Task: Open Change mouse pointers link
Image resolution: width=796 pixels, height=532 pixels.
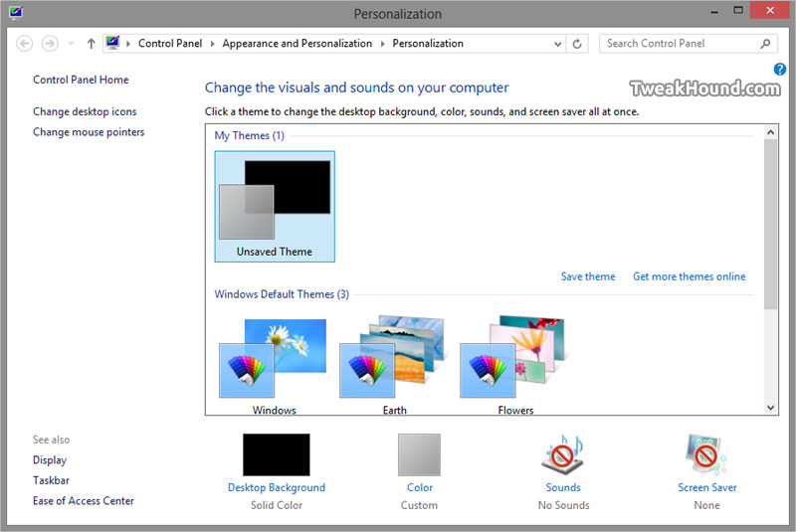Action: pyautogui.click(x=89, y=132)
